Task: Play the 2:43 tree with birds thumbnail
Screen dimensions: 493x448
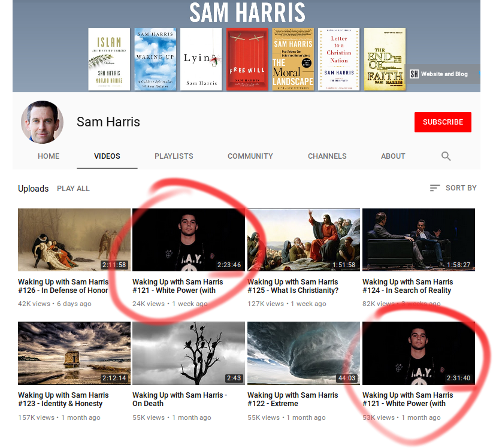Action: 189,353
